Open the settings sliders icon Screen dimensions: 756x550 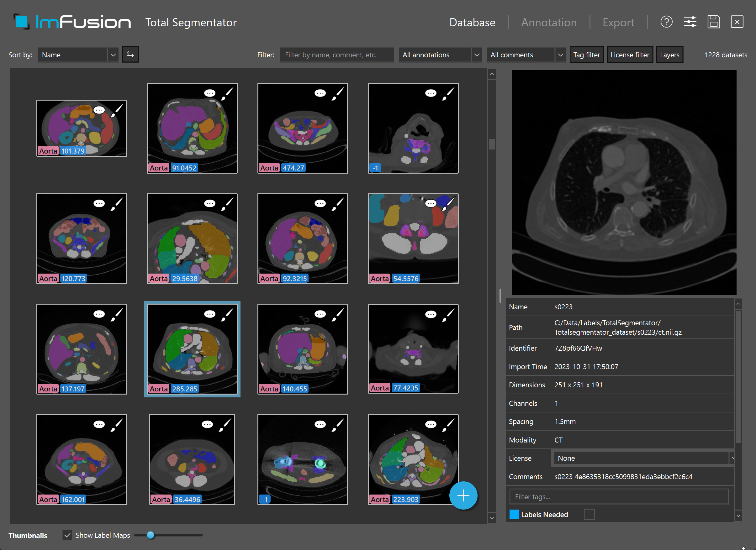(690, 22)
